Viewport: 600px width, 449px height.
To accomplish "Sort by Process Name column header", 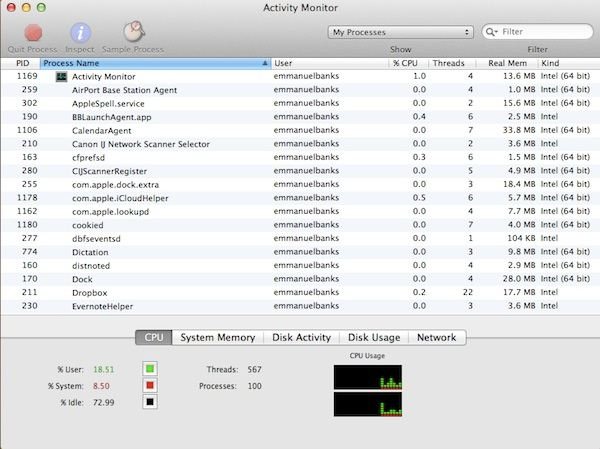I will [x=155, y=63].
